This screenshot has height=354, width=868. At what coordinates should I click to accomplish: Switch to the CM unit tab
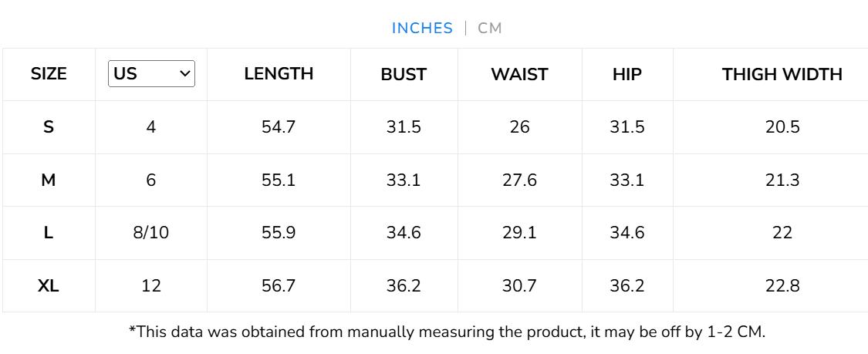pos(490,29)
